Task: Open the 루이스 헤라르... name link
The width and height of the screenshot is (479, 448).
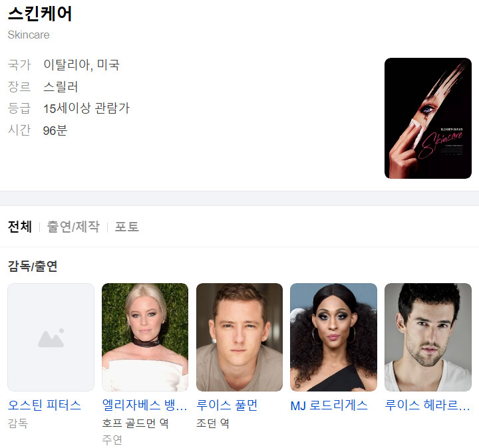Action: click(x=427, y=405)
